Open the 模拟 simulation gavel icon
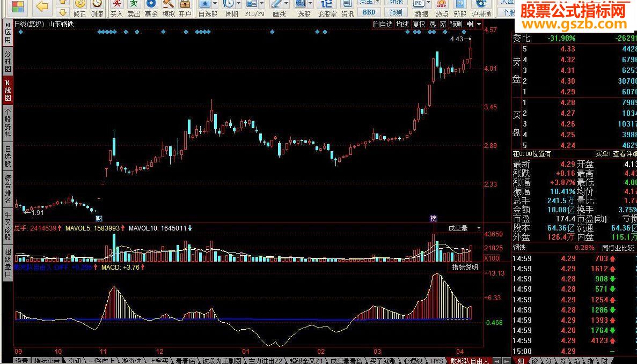Image resolution: width=637 pixels, height=364 pixels. pyautogui.click(x=168, y=4)
